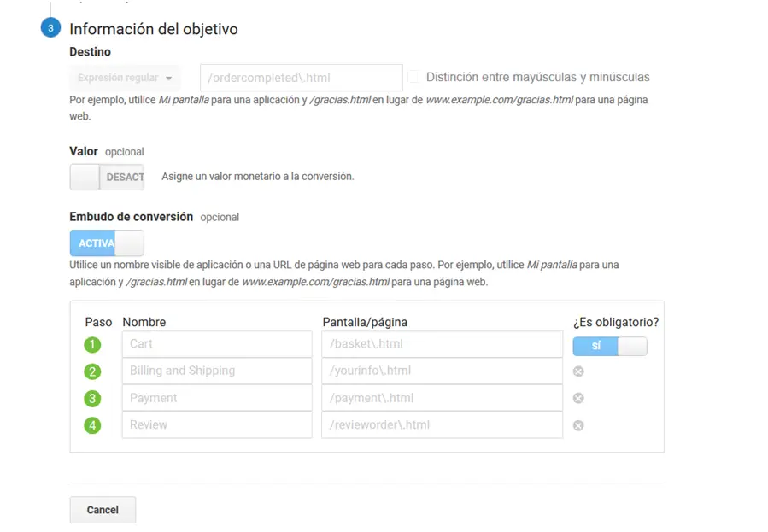Remove the "Review" funnel step
768x532 pixels.
click(x=578, y=425)
